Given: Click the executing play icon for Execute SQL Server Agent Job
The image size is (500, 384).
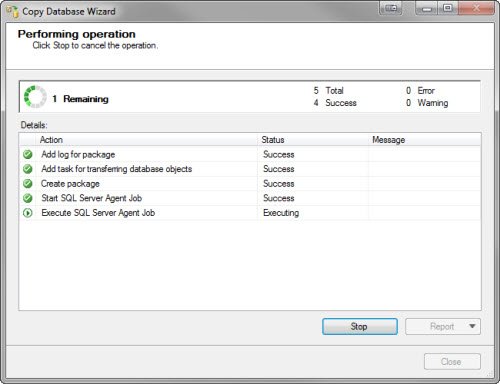Looking at the screenshot, I should click(28, 213).
